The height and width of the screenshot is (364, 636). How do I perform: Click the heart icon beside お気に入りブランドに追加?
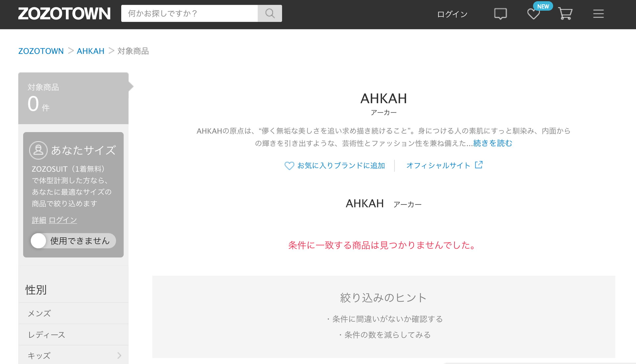(x=289, y=166)
